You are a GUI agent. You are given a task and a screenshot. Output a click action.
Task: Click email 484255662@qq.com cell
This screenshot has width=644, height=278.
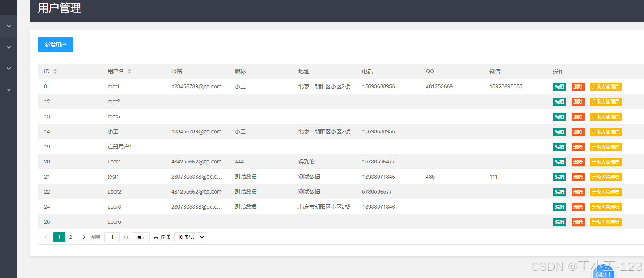(196, 162)
